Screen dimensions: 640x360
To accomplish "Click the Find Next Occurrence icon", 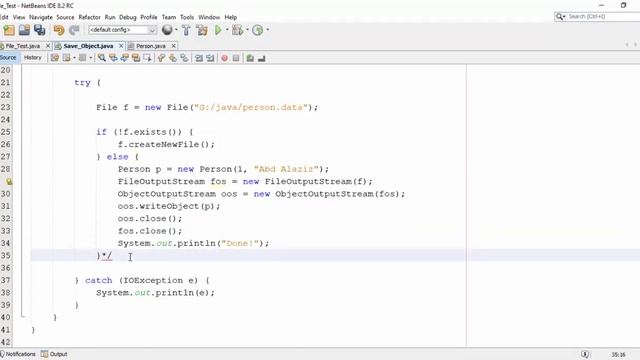I will click(x=124, y=58).
